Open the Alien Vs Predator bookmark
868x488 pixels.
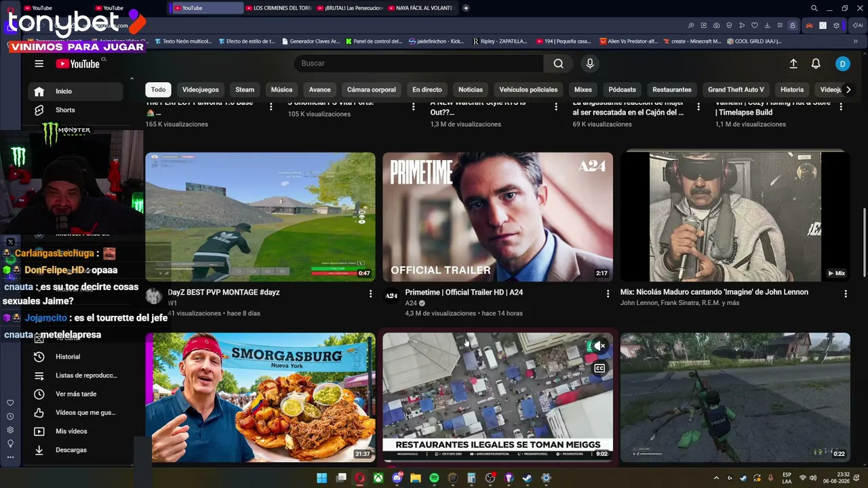pos(630,41)
